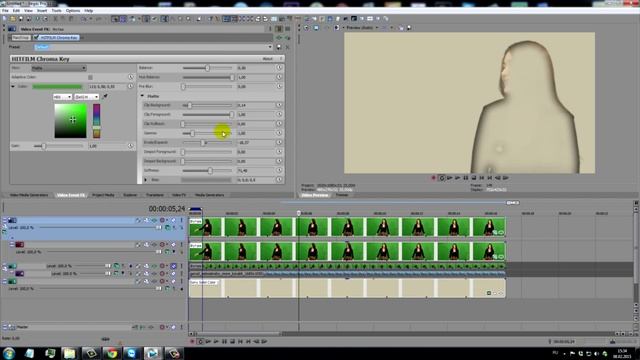
Task: Delete the current preset
Action: [288, 47]
